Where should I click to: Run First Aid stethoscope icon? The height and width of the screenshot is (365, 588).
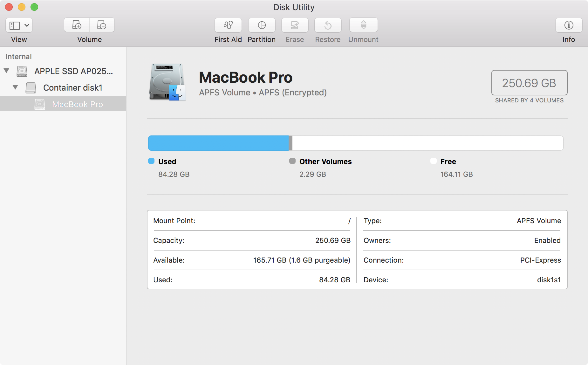point(228,25)
